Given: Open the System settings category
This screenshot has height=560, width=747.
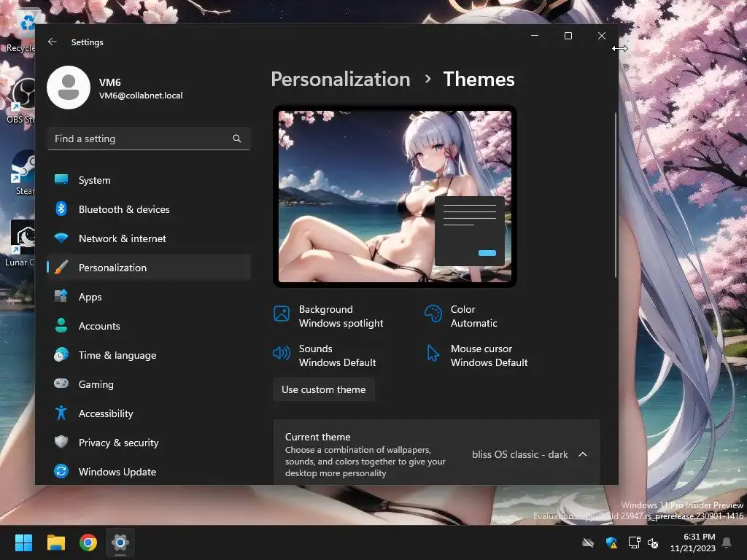Looking at the screenshot, I should tap(149, 180).
